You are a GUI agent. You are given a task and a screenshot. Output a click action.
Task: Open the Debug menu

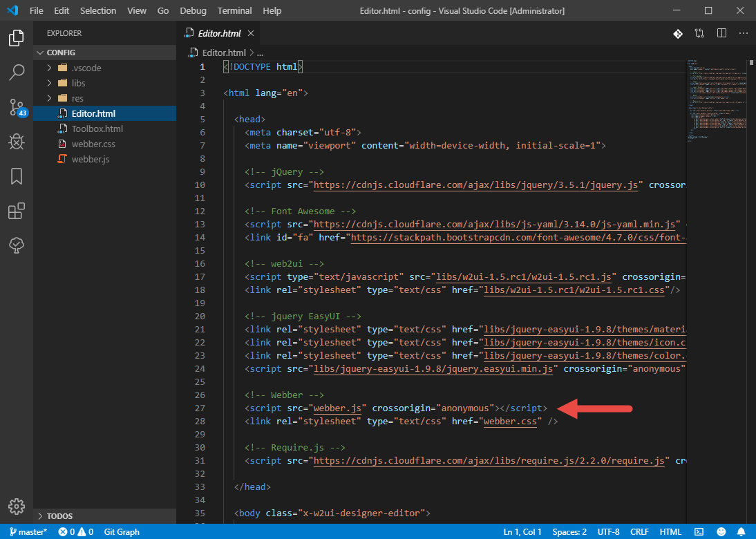[193, 10]
